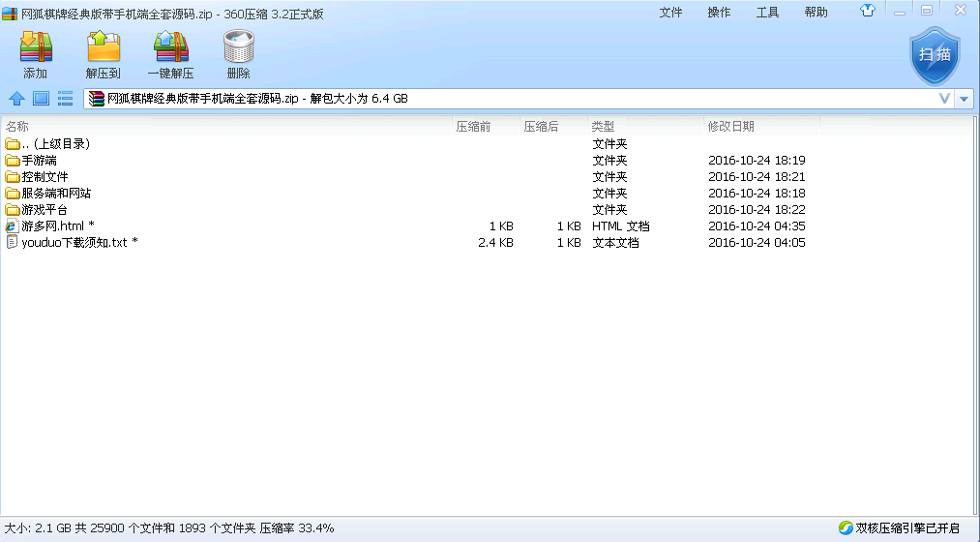Select the youduo下载须知.txt file
Image resolution: width=980 pixels, height=542 pixels.
[74, 243]
